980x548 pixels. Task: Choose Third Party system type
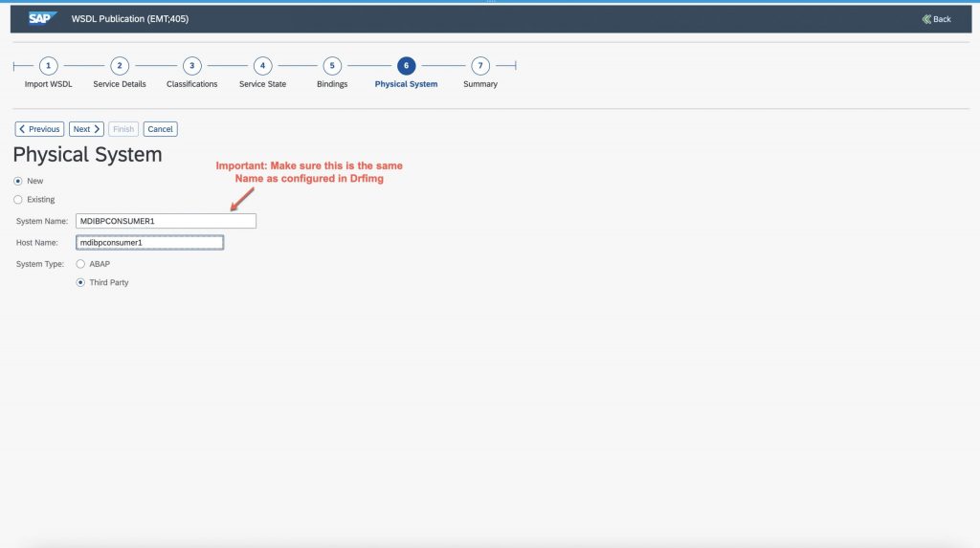point(80,282)
